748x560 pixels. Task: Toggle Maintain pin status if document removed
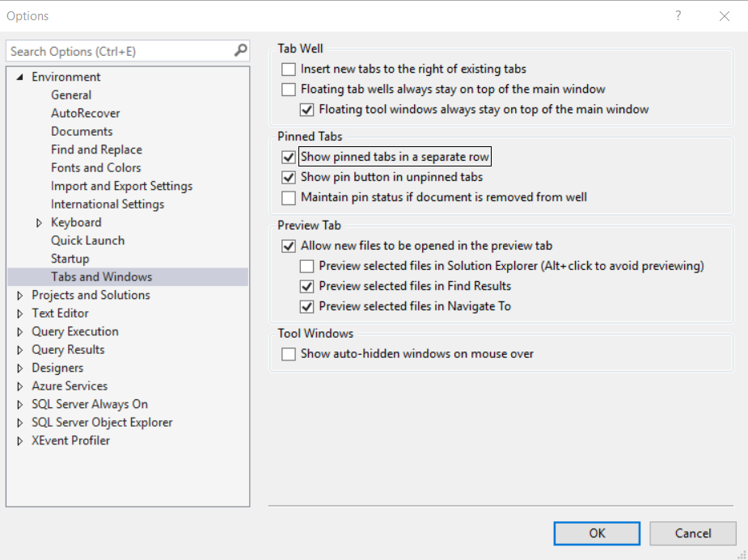(x=289, y=197)
